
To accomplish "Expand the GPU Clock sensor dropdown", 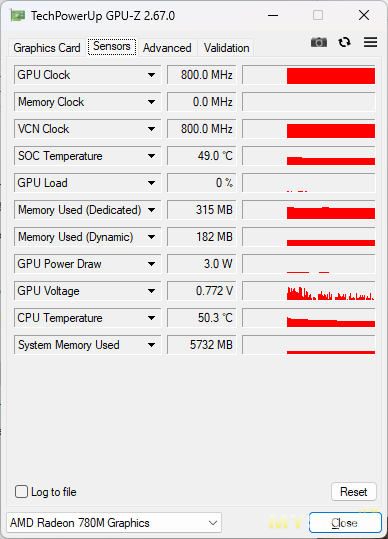I will (x=151, y=75).
